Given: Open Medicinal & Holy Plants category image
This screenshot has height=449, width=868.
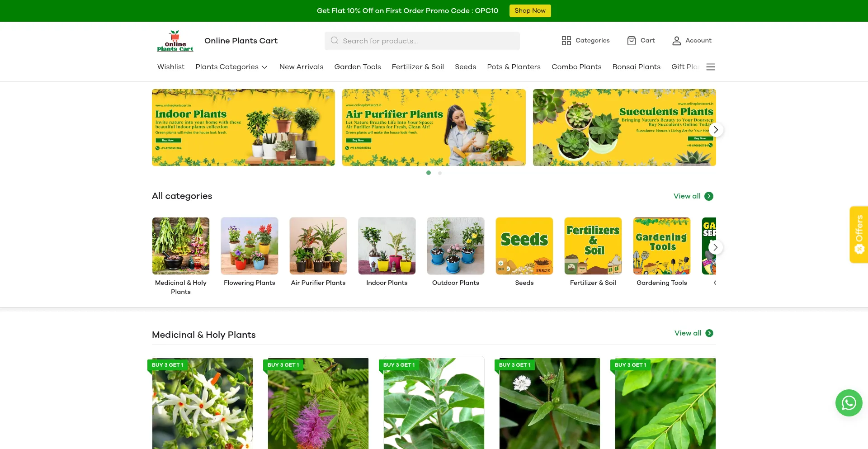Looking at the screenshot, I should tap(181, 246).
